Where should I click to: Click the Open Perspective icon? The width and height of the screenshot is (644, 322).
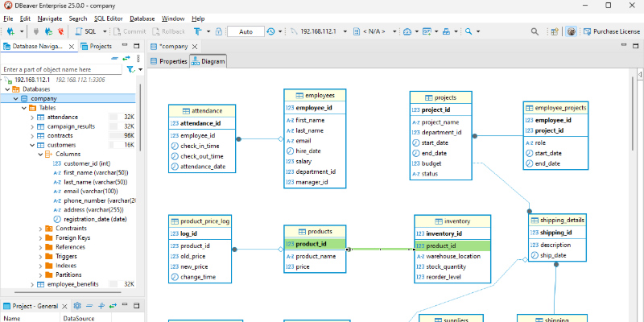point(555,31)
